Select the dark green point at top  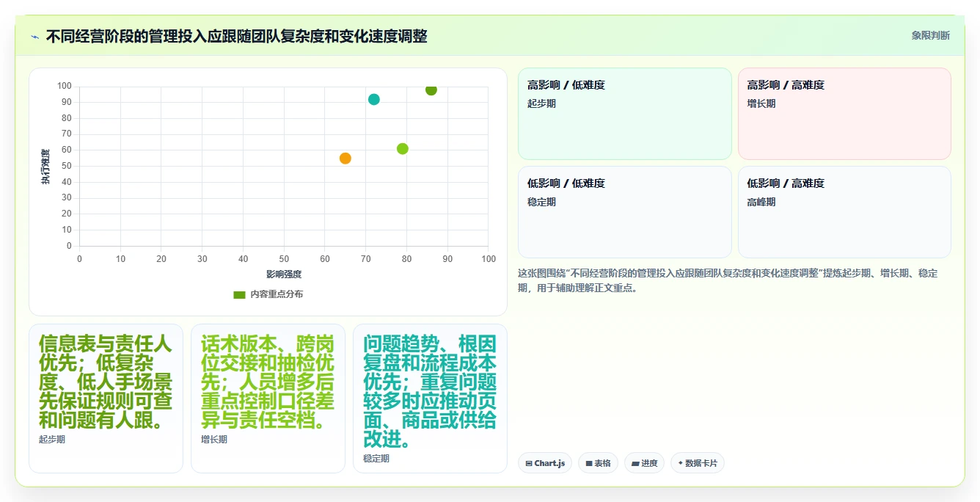click(431, 90)
